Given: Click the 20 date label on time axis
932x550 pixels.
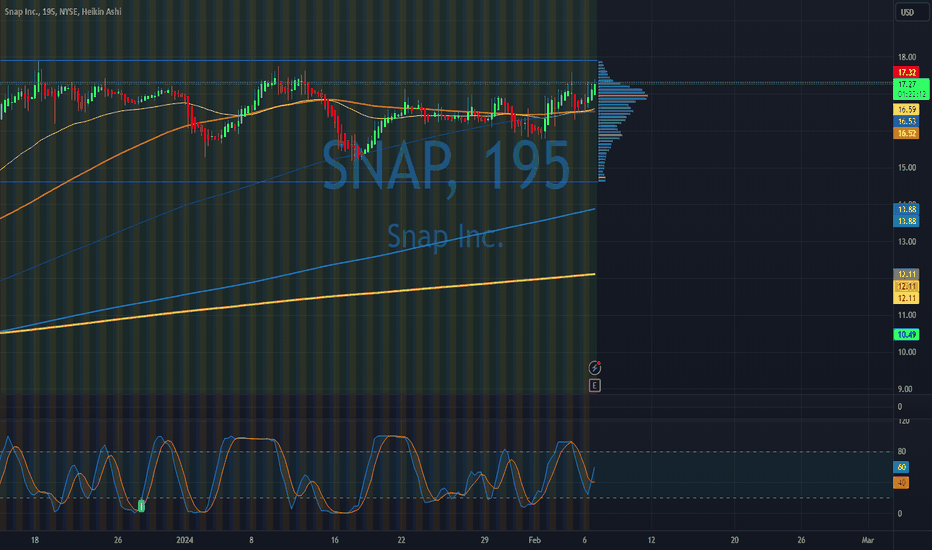Looking at the screenshot, I should 735,540.
